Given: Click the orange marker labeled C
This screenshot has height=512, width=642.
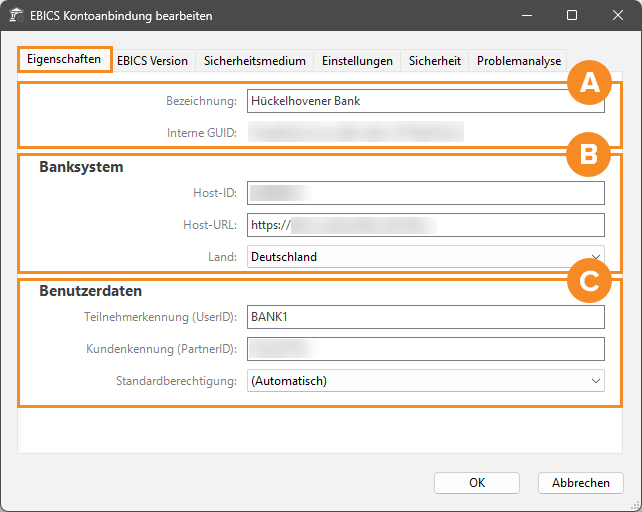Looking at the screenshot, I should coord(590,282).
